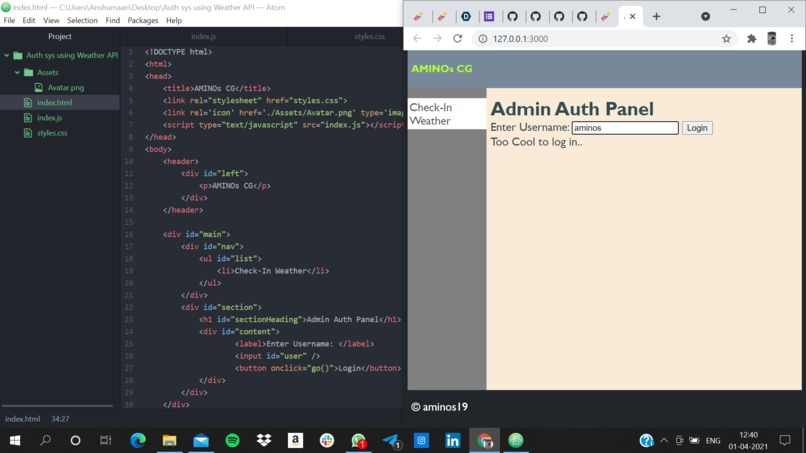The image size is (806, 453).
Task: Click AMINOs CG page header text
Action: pyautogui.click(x=442, y=68)
